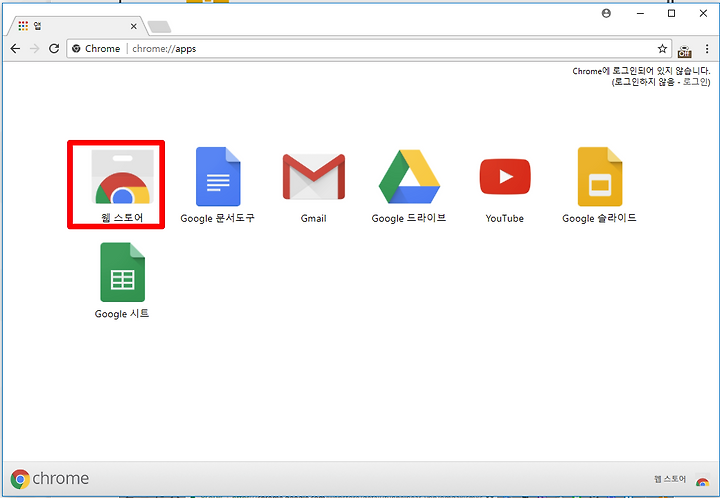
Task: Click the chrome logo in footer
Action: click(50, 479)
